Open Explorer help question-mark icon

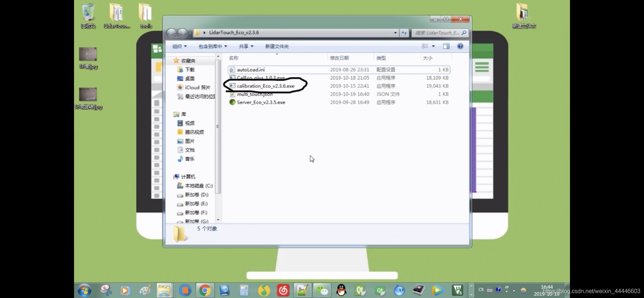460,46
